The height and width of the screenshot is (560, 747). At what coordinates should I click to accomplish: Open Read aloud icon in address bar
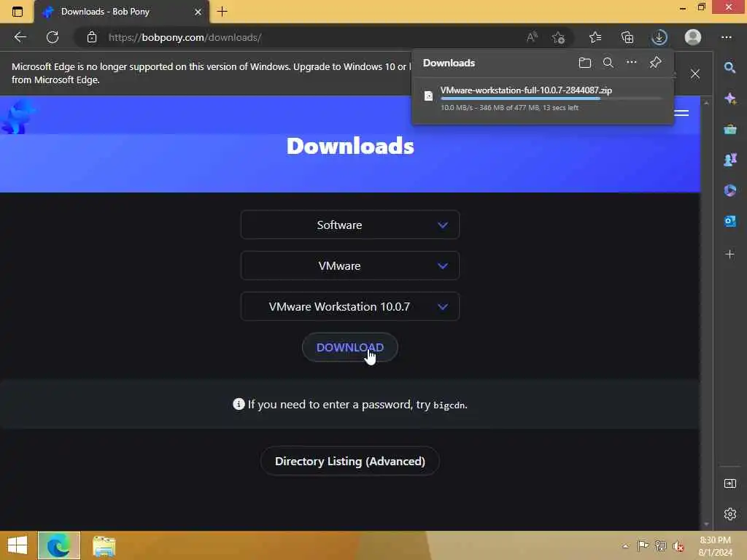[532, 37]
